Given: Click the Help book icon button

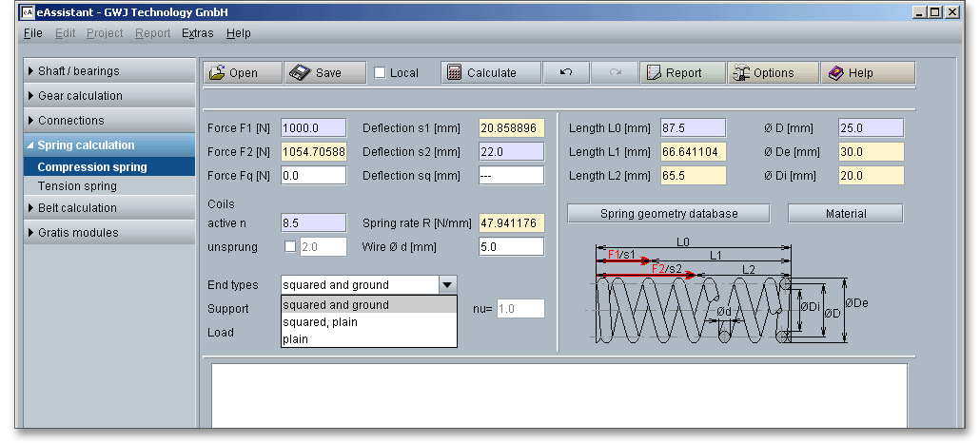Looking at the screenshot, I should click(x=867, y=73).
